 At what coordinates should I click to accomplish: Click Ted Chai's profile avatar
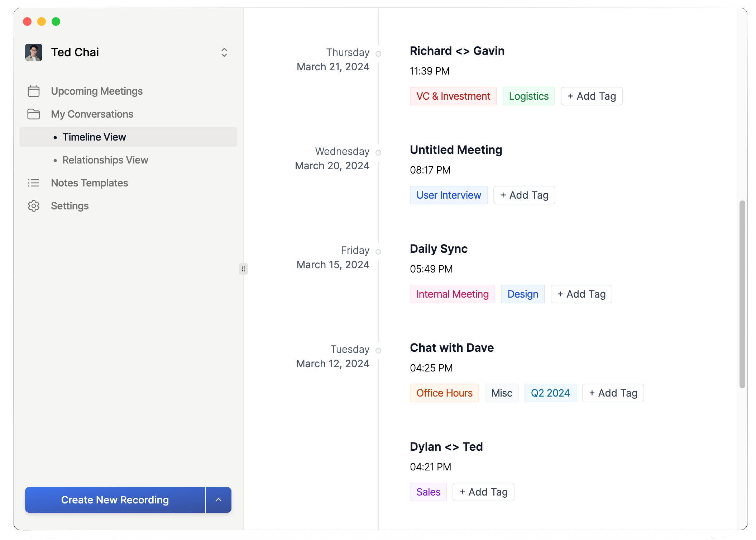(x=33, y=52)
